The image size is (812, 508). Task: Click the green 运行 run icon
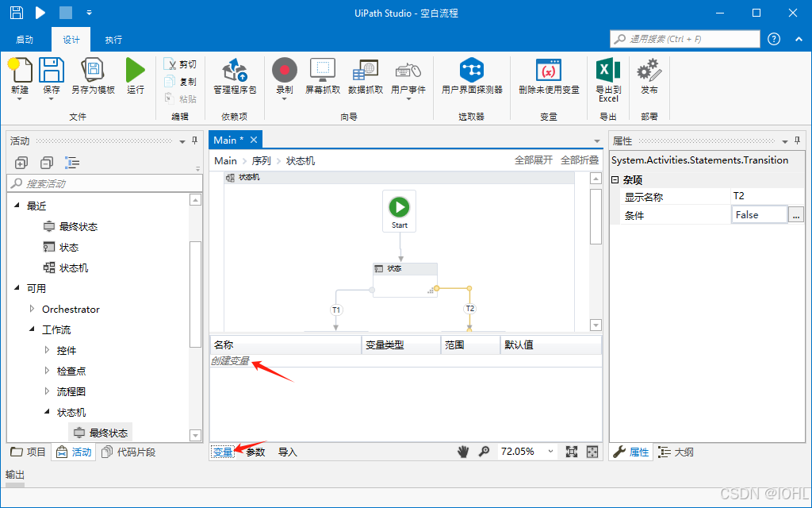tap(135, 70)
